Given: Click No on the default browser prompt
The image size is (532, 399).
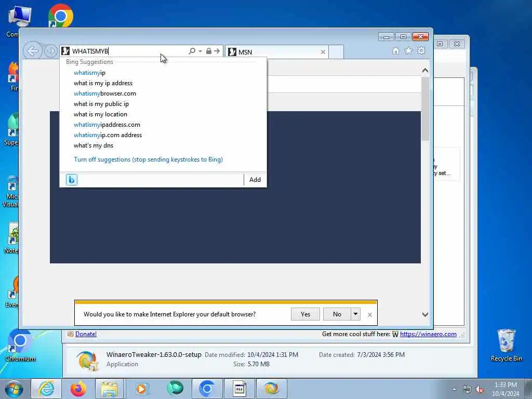Looking at the screenshot, I should (x=337, y=314).
